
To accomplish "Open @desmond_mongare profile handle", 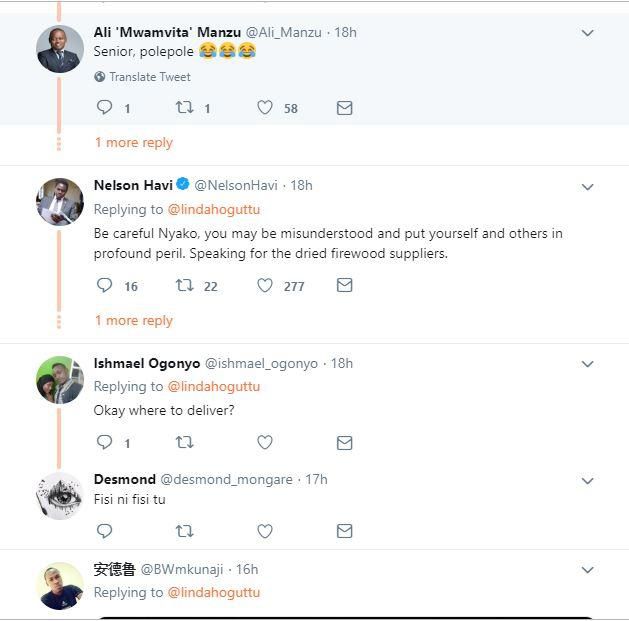I will point(226,480).
